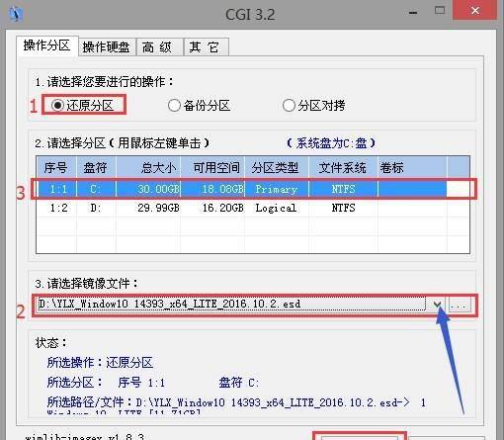Click the 文件系统 column header
This screenshot has height=440, width=504.
point(343,168)
